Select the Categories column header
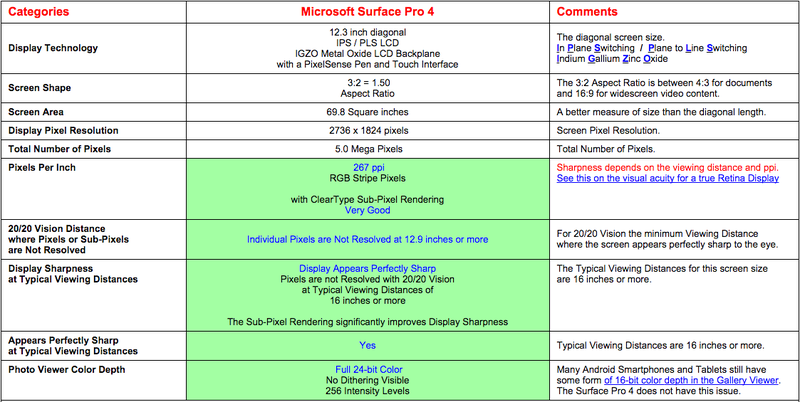Viewport: 800px width, 402px height. point(39,12)
